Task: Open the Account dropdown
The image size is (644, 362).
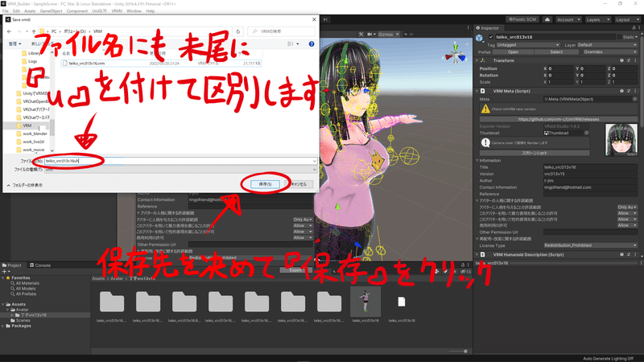Action: click(x=568, y=19)
